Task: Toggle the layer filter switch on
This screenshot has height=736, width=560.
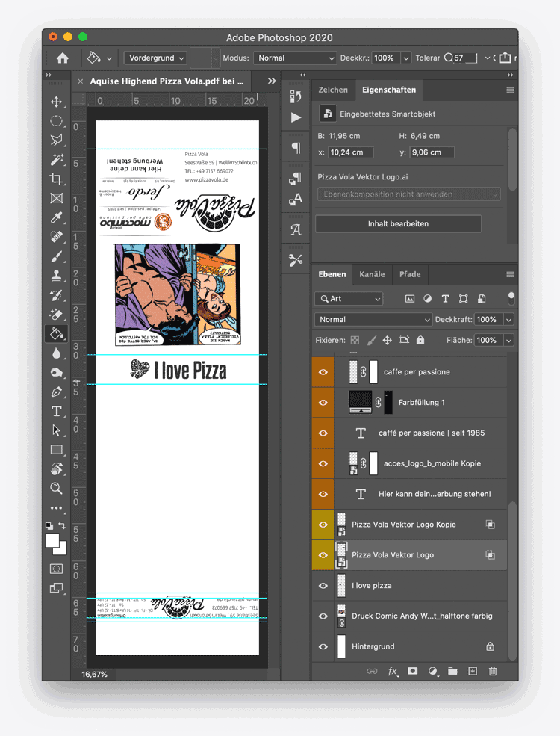Action: coord(511,298)
